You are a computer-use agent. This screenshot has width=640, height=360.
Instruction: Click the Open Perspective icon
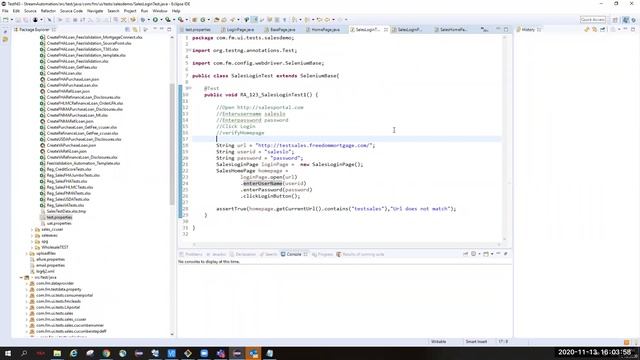click(x=615, y=20)
